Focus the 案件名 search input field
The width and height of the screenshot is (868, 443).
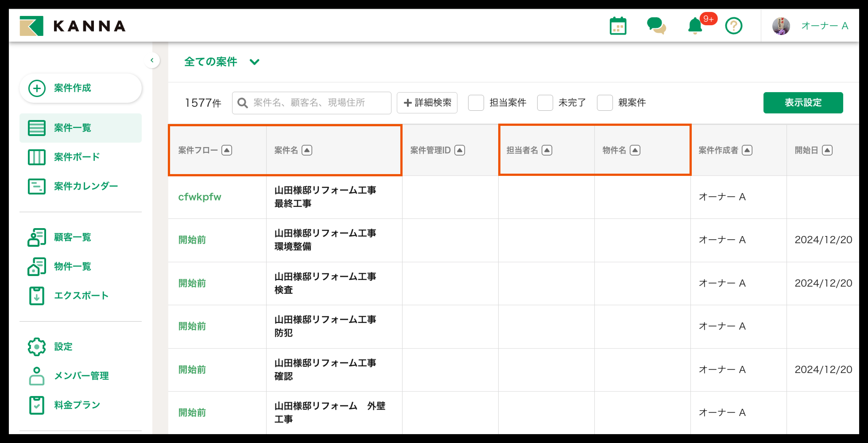coord(317,103)
